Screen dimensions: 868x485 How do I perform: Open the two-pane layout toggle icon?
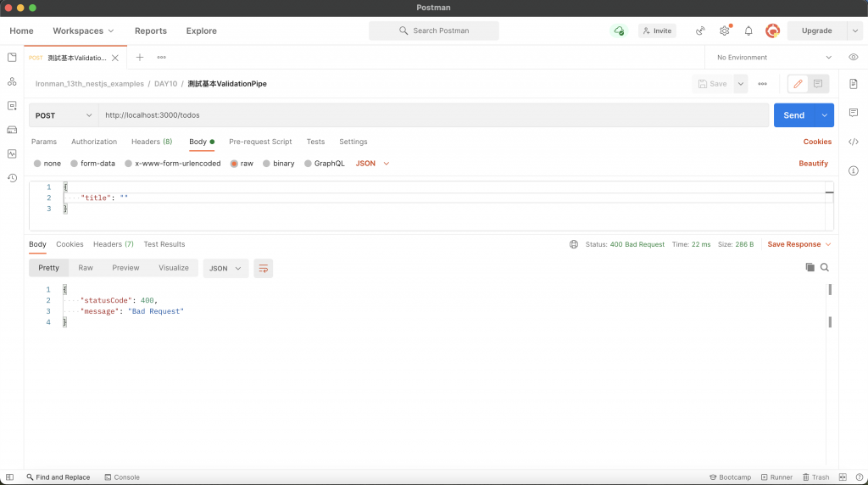point(843,477)
